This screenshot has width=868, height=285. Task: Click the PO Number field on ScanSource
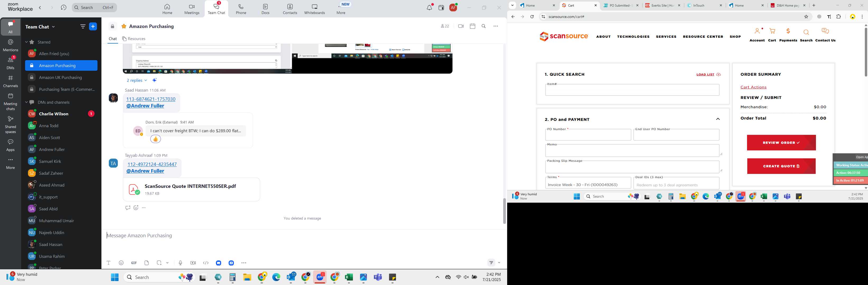pos(588,135)
